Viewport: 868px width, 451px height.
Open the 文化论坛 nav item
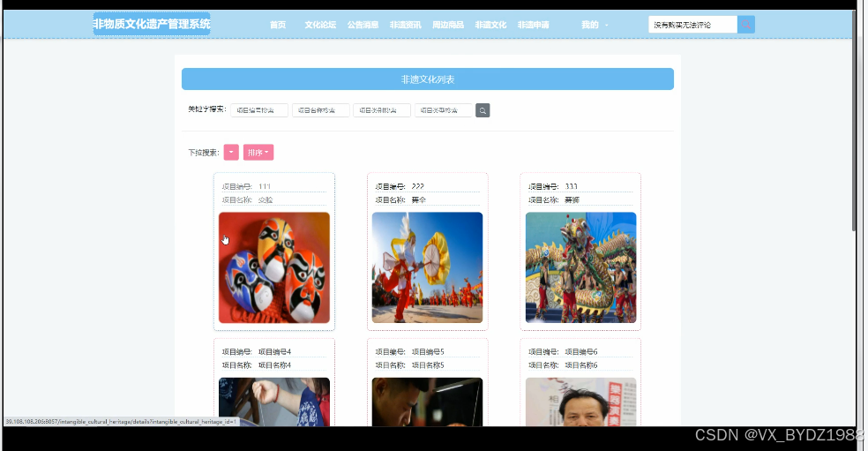point(320,25)
